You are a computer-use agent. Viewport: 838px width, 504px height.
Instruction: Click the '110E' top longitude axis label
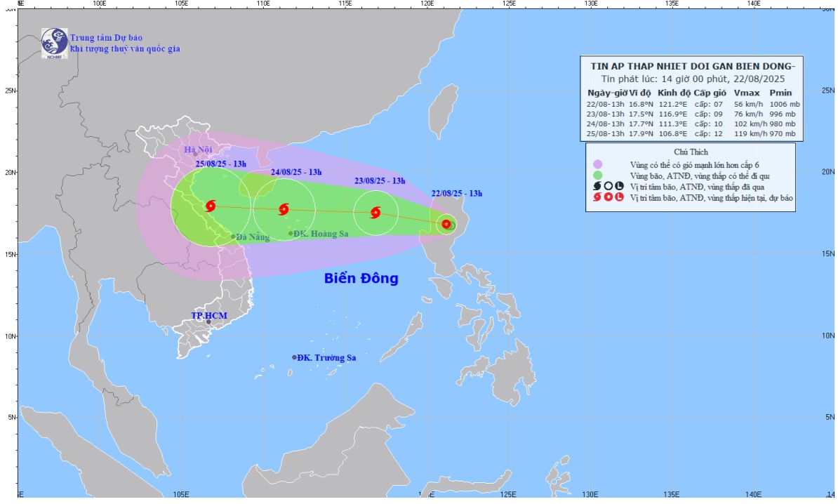click(x=262, y=4)
